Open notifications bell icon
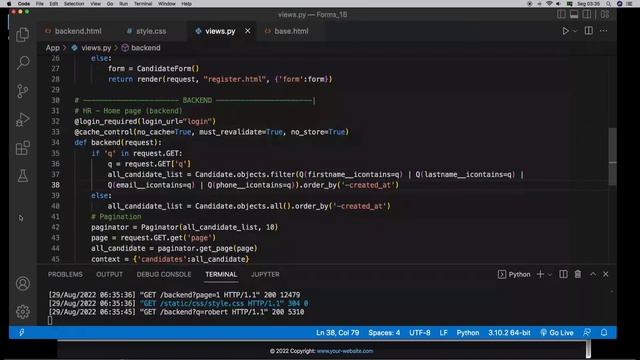This screenshot has height=360, width=640. 604,333
